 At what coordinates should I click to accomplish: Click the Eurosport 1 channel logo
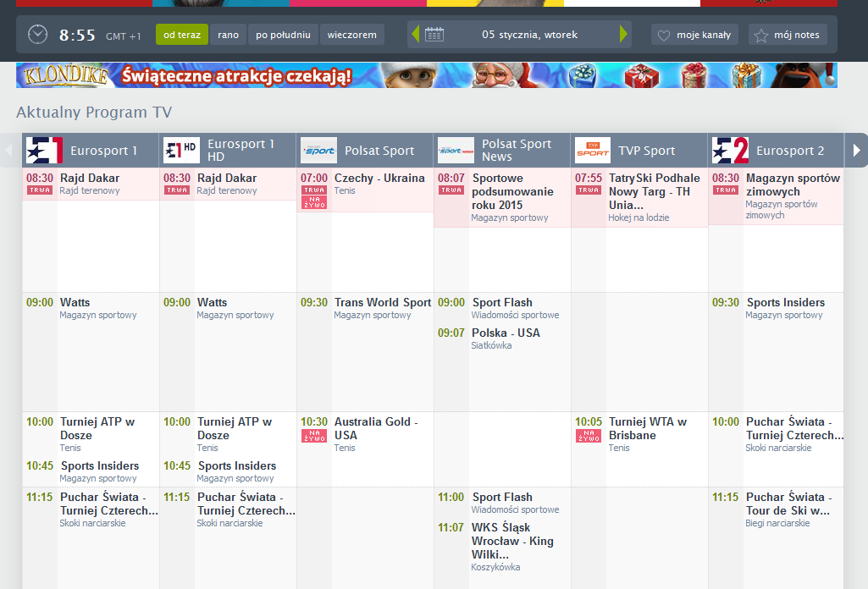tap(44, 151)
